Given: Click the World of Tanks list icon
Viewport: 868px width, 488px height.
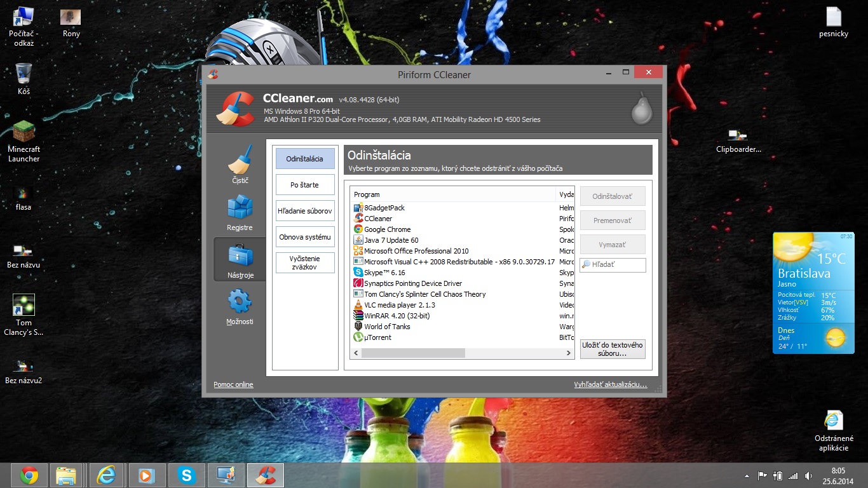Looking at the screenshot, I should click(358, 327).
